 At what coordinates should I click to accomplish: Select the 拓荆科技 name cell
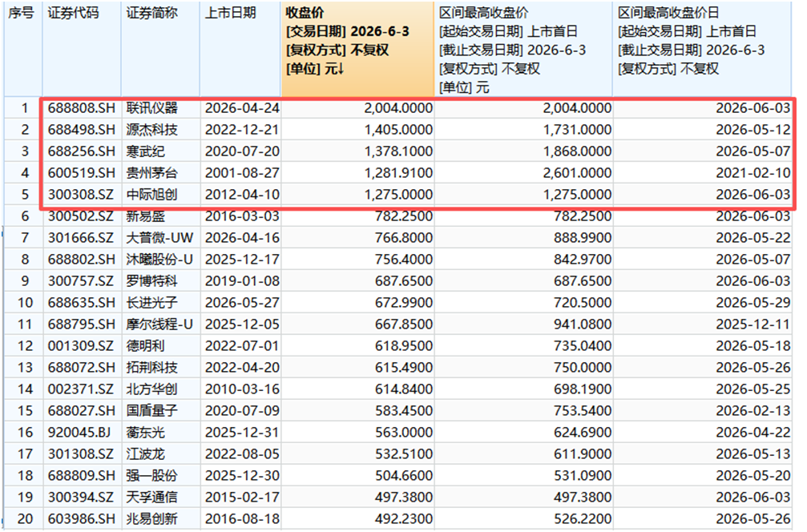(x=160, y=368)
